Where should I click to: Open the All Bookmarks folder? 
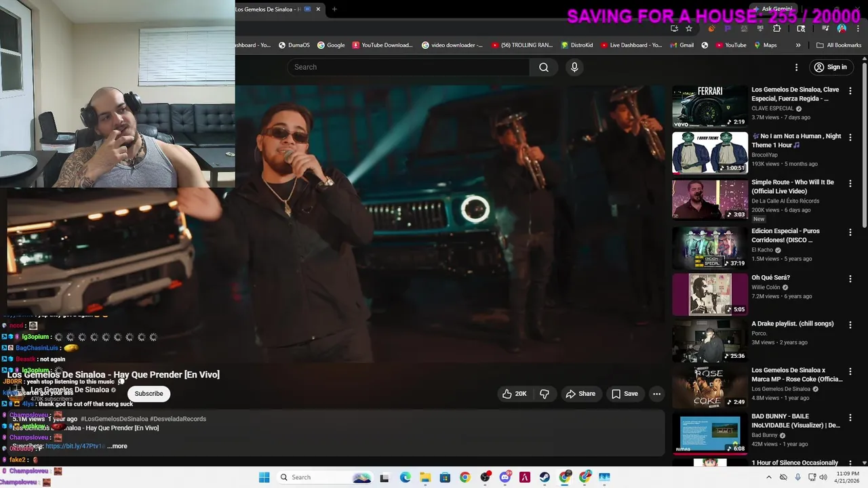(839, 45)
